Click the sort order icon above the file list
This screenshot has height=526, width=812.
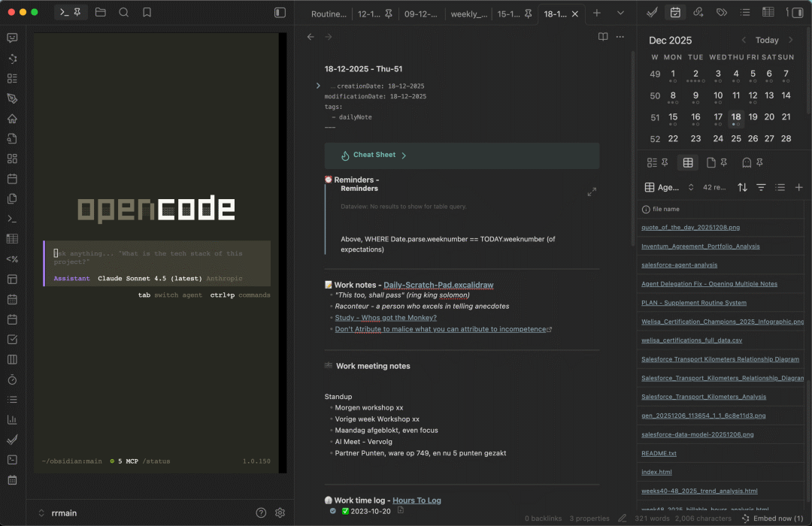742,187
